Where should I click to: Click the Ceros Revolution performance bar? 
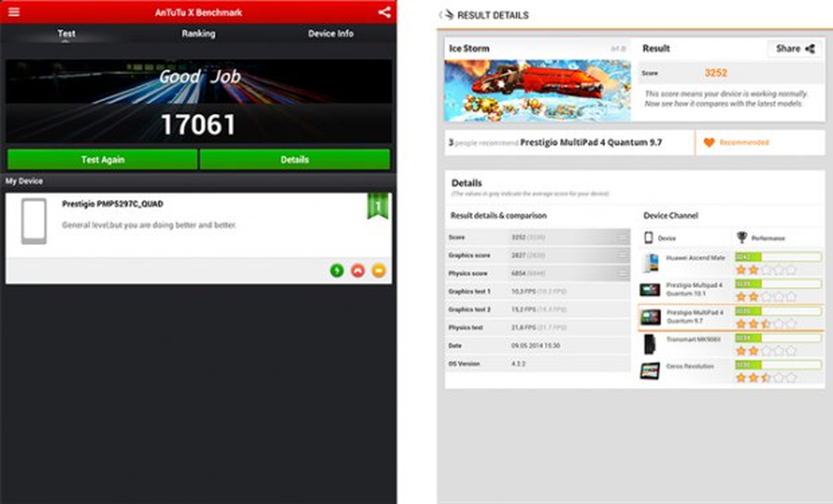pos(778,365)
